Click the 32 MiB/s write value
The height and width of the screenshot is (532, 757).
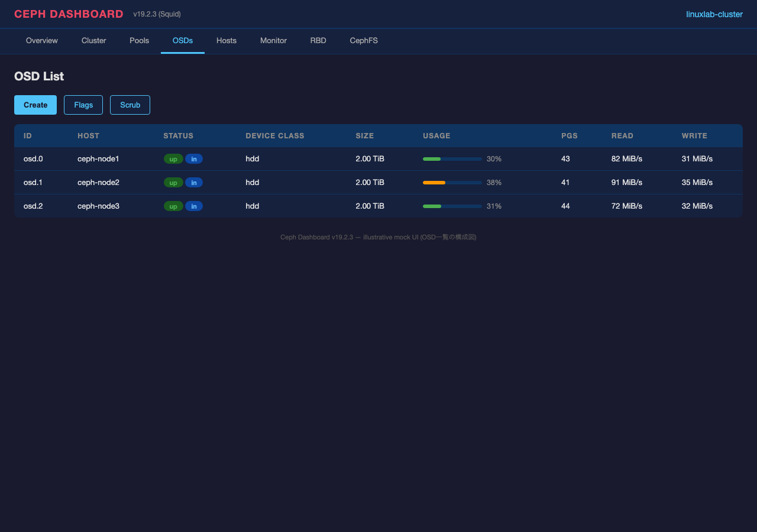click(697, 206)
